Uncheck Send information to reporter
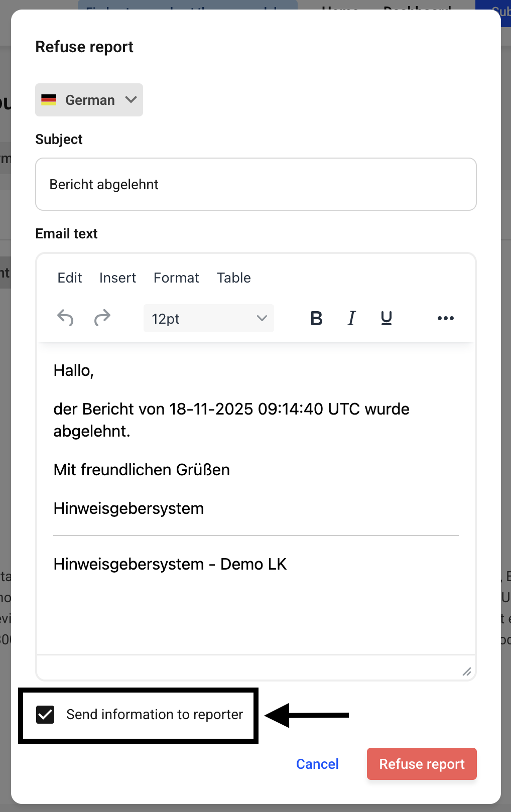511x812 pixels. coord(45,715)
